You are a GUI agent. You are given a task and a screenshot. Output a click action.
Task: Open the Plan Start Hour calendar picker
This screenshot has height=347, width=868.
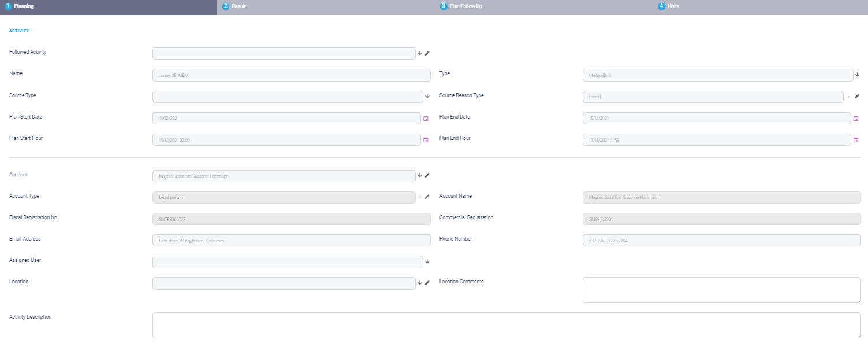426,140
